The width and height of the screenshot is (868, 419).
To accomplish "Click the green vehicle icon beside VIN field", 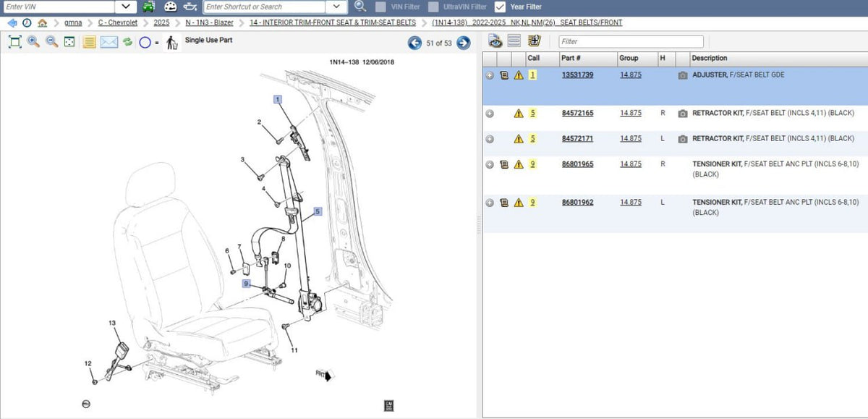I will (148, 7).
